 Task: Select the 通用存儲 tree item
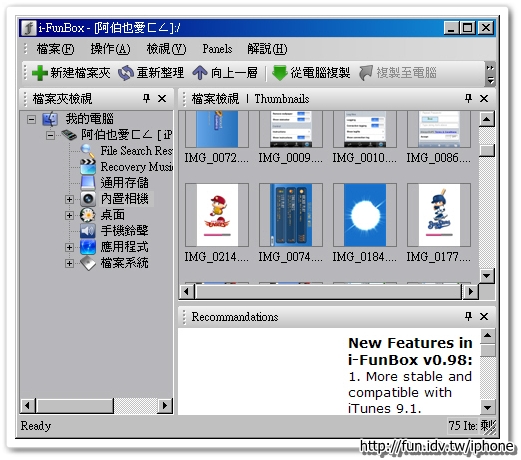coord(124,183)
